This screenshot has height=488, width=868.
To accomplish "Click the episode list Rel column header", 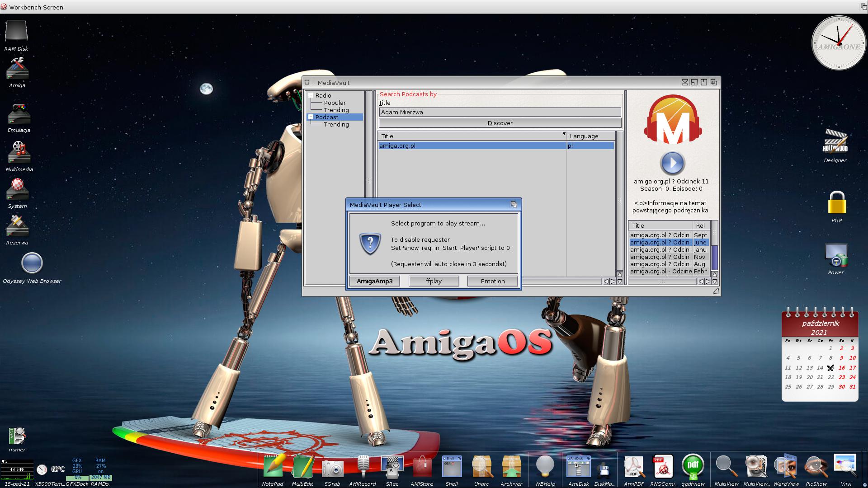I will click(x=701, y=225).
